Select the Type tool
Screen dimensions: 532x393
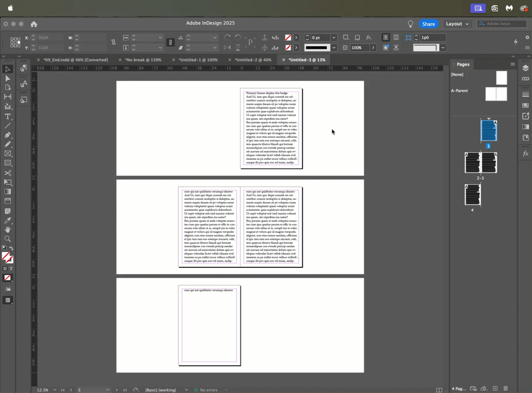tap(8, 116)
